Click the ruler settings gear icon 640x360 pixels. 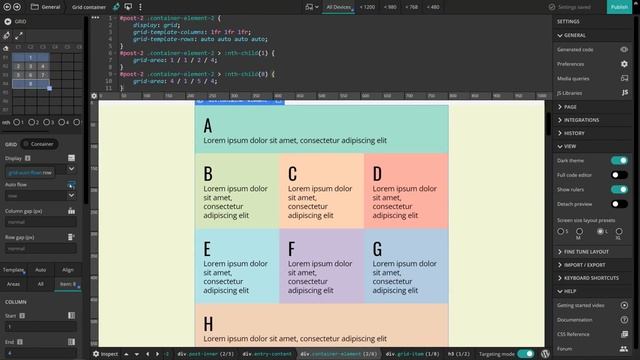coord(94,96)
